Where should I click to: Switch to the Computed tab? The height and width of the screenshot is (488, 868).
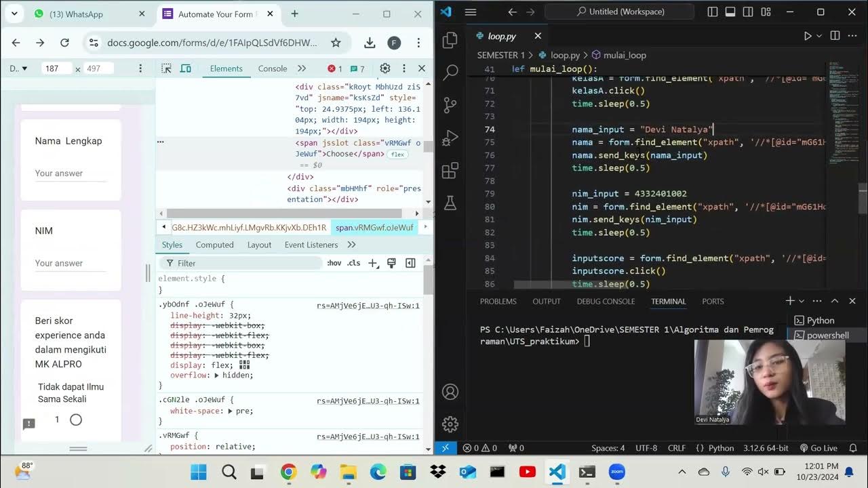point(214,245)
